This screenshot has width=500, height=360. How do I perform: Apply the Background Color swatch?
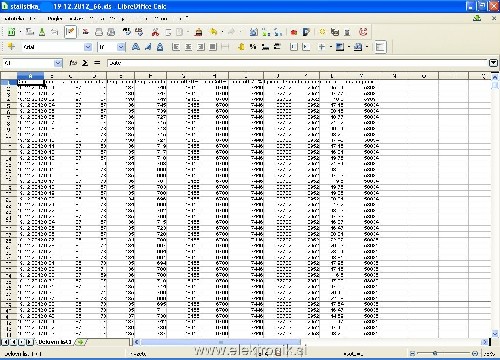(340, 47)
